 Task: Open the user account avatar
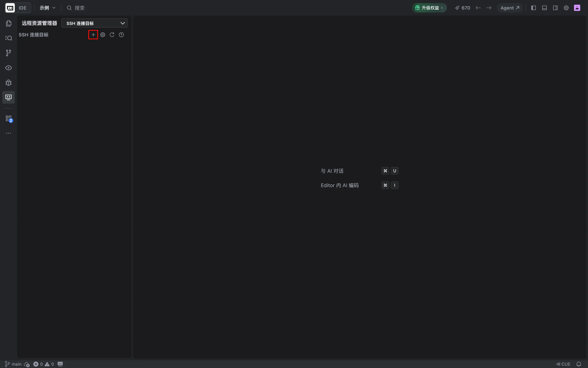point(577,8)
